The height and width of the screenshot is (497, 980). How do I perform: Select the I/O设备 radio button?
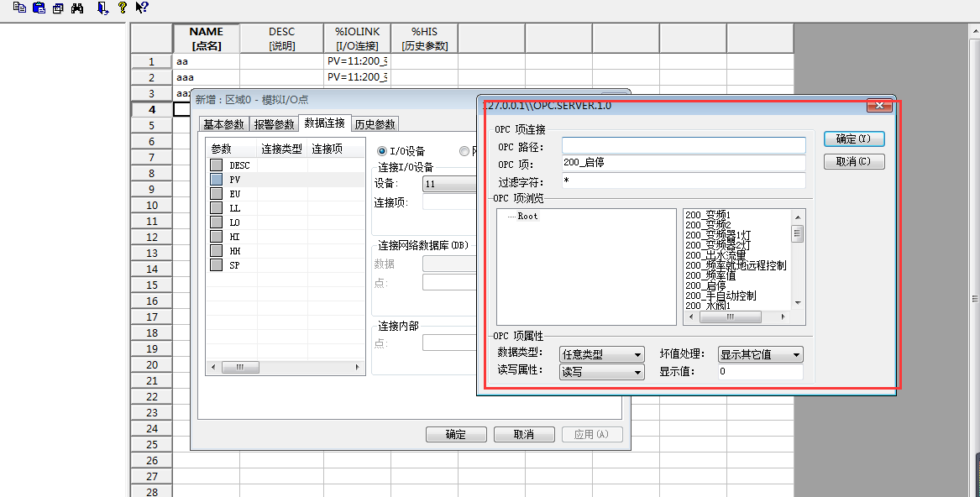382,151
